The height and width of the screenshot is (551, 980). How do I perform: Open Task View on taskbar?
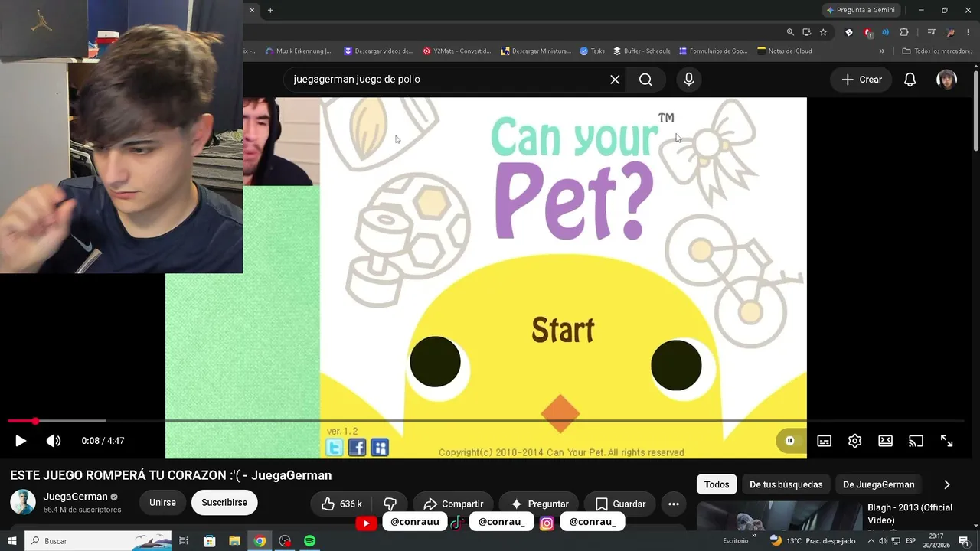pos(184,541)
